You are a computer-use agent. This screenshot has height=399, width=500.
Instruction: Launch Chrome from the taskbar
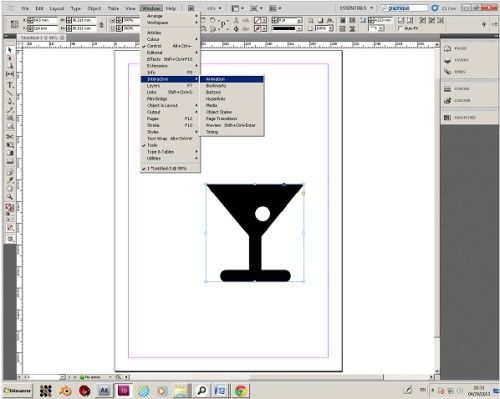click(x=241, y=391)
